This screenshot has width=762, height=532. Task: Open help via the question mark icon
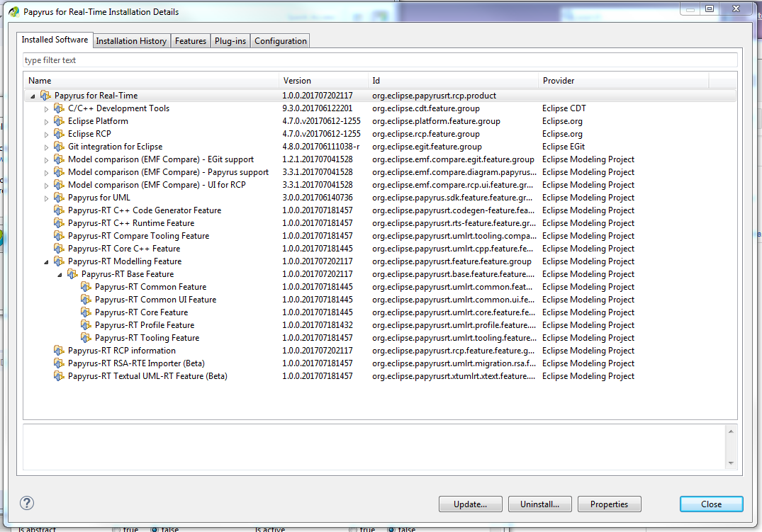pos(27,503)
